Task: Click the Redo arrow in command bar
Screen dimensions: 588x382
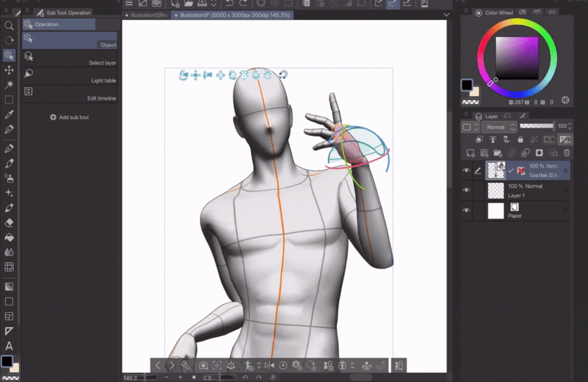Action: click(x=243, y=4)
